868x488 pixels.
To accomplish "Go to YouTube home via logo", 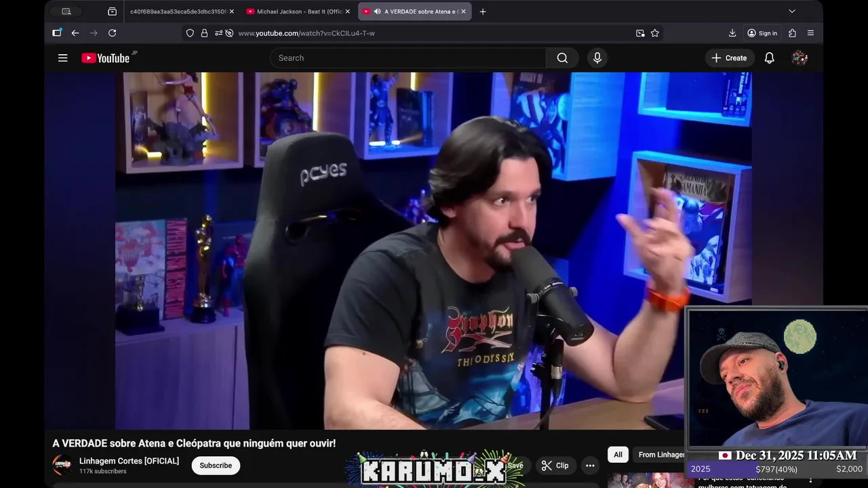I will [105, 58].
